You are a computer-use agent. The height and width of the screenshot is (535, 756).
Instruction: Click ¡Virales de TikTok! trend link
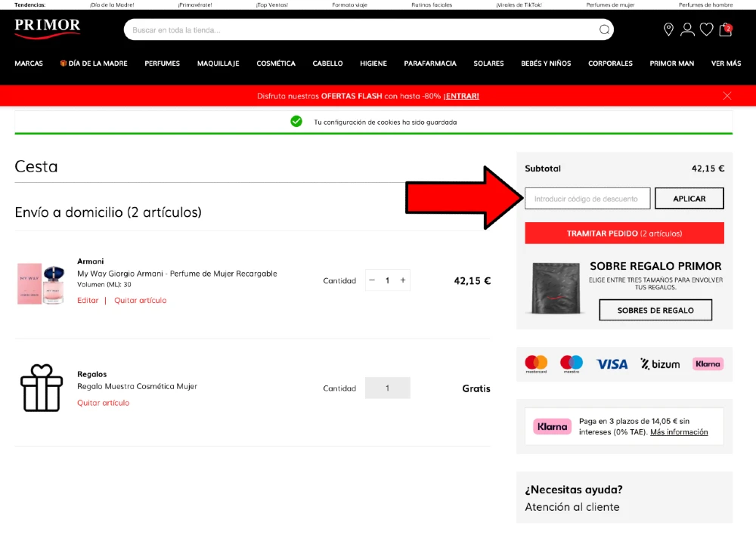pyautogui.click(x=519, y=5)
